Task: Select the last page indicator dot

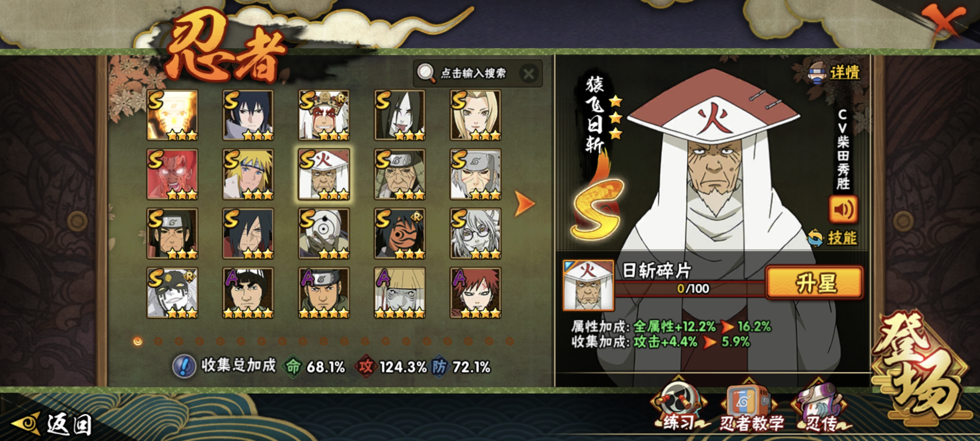Action: click(510, 341)
